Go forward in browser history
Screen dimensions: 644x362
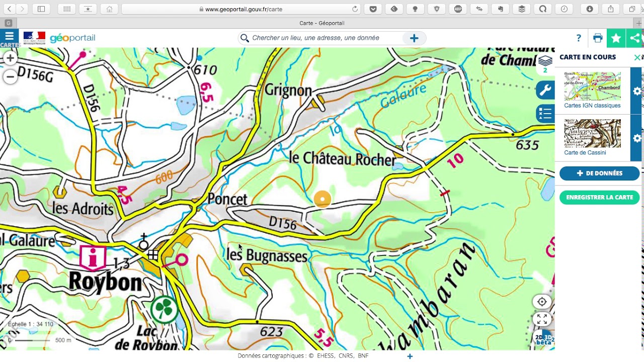point(22,9)
